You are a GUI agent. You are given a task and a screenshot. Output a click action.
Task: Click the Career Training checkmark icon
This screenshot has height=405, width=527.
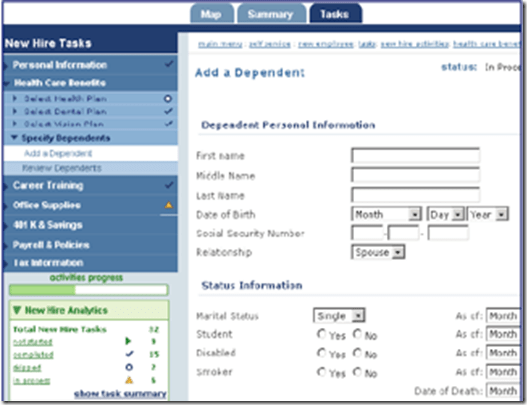pos(169,185)
